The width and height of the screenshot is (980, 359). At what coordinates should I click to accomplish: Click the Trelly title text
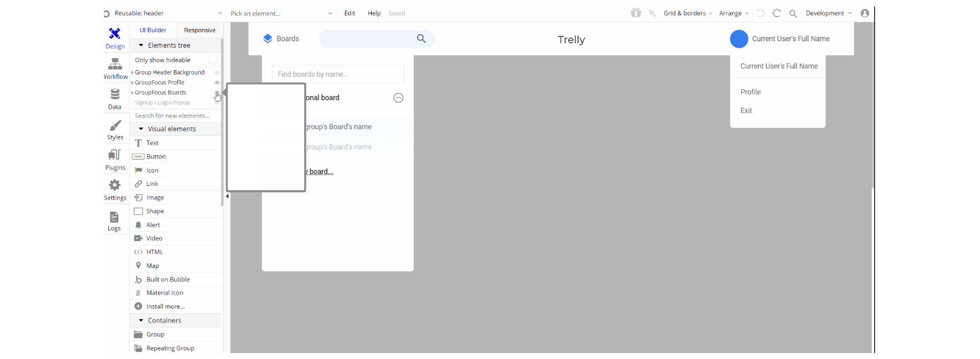point(571,40)
